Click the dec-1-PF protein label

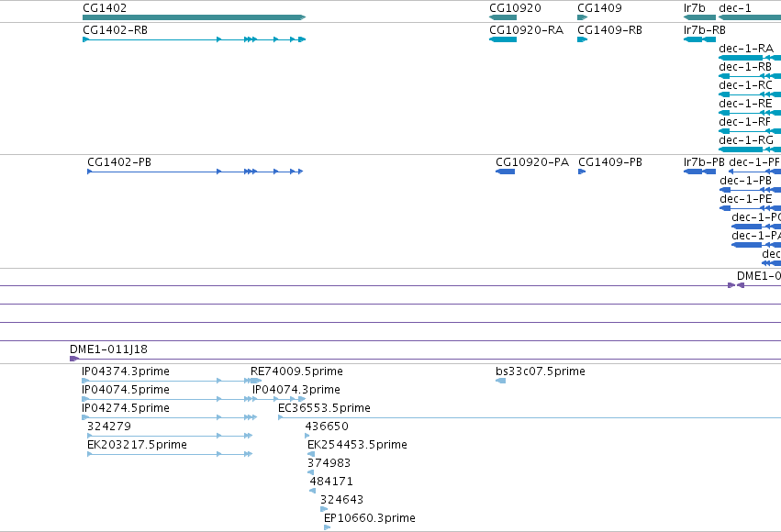click(x=754, y=162)
